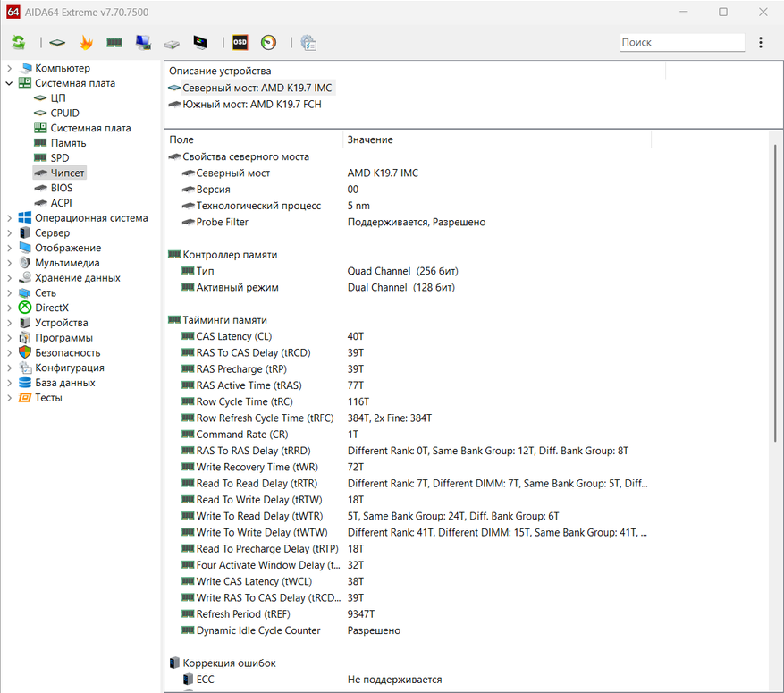The image size is (784, 693).
Task: Select SPD in the sidebar tree
Action: (x=60, y=158)
